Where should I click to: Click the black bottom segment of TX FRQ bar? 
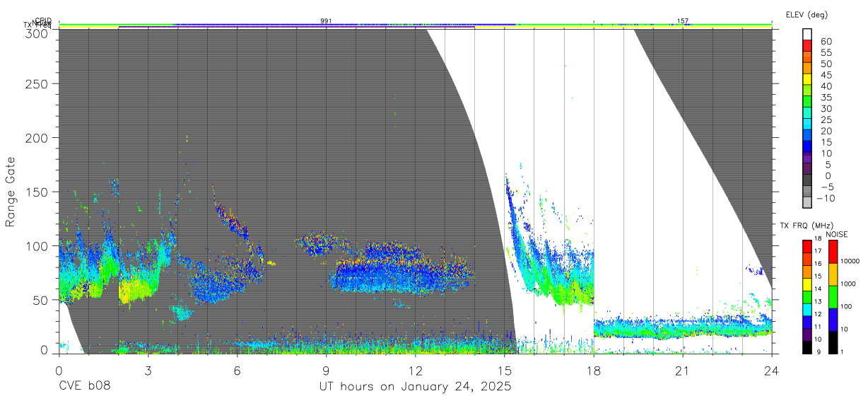[807, 347]
